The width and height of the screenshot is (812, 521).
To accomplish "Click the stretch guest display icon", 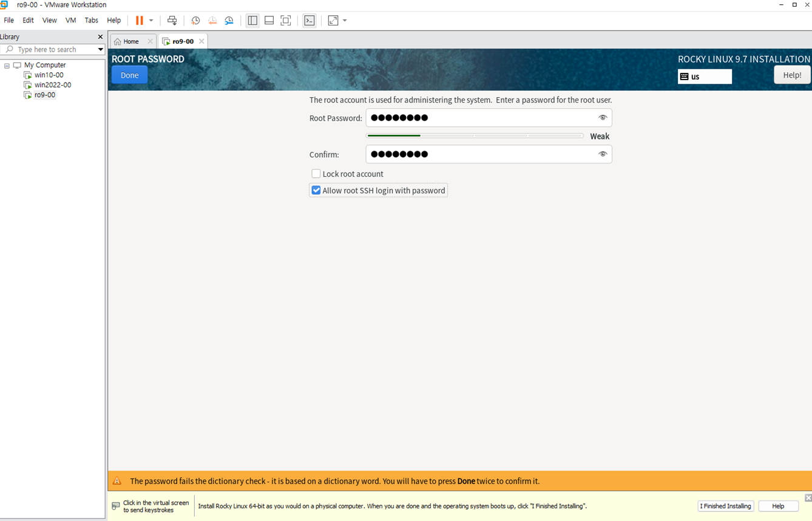I will (x=333, y=21).
